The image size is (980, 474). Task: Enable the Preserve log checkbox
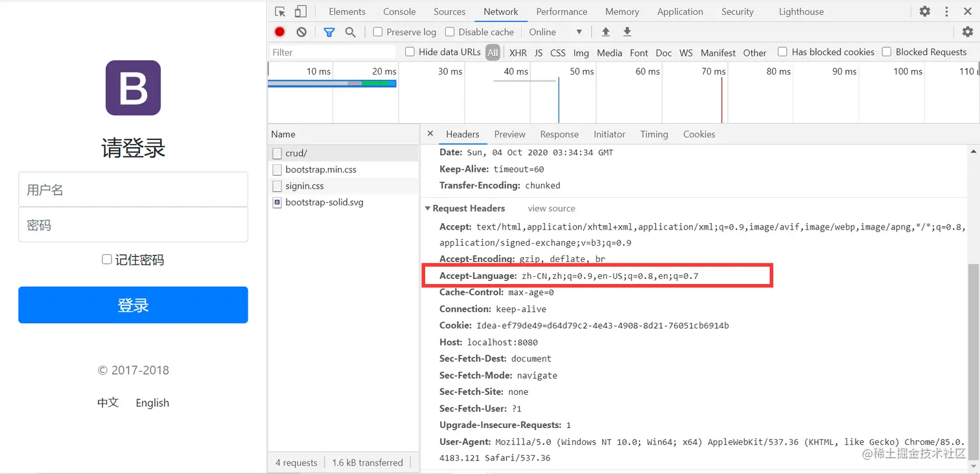coord(378,32)
